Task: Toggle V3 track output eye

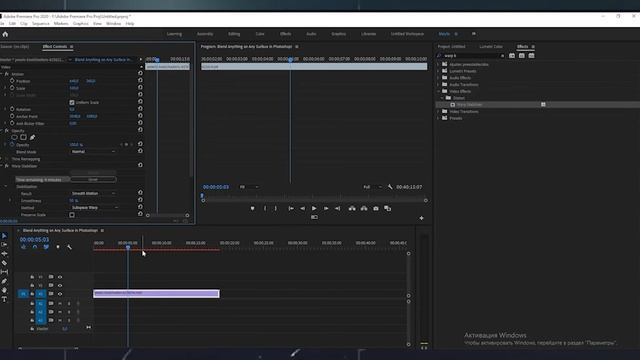Action: [x=60, y=277]
